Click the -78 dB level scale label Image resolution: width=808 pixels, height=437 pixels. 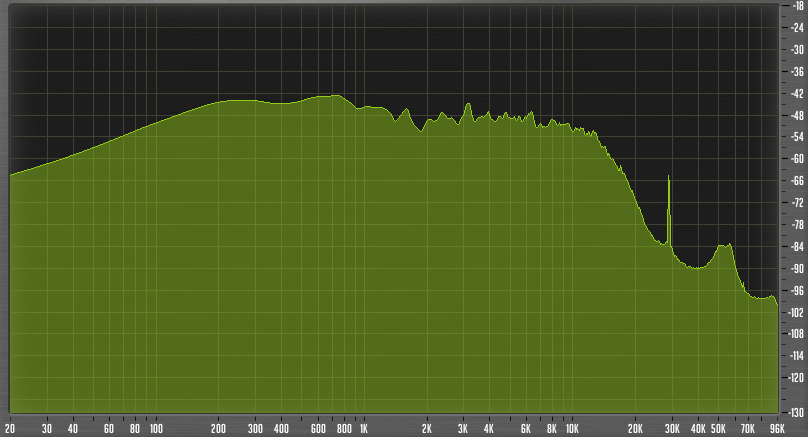coord(797,225)
